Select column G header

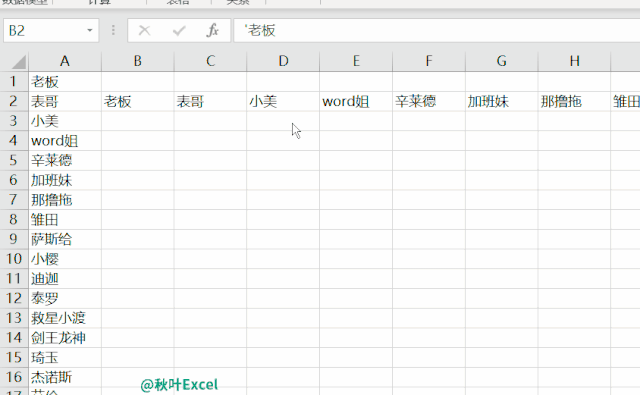pos(502,62)
